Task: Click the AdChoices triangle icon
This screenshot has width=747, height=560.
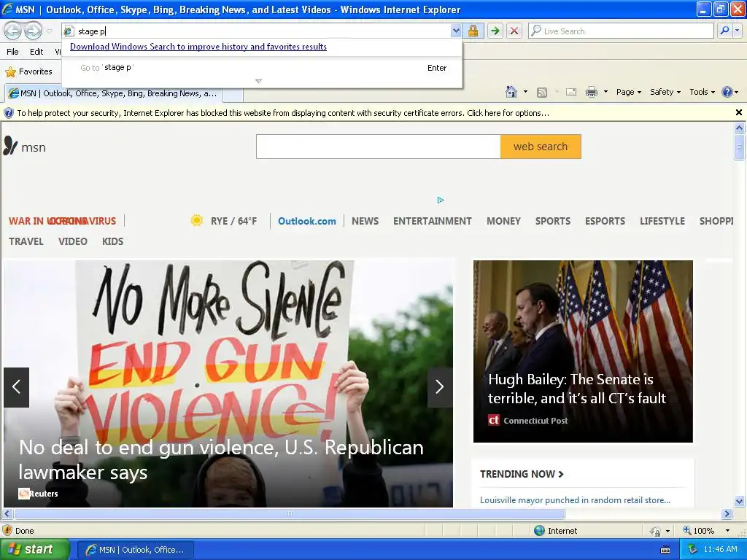Action: point(441,200)
